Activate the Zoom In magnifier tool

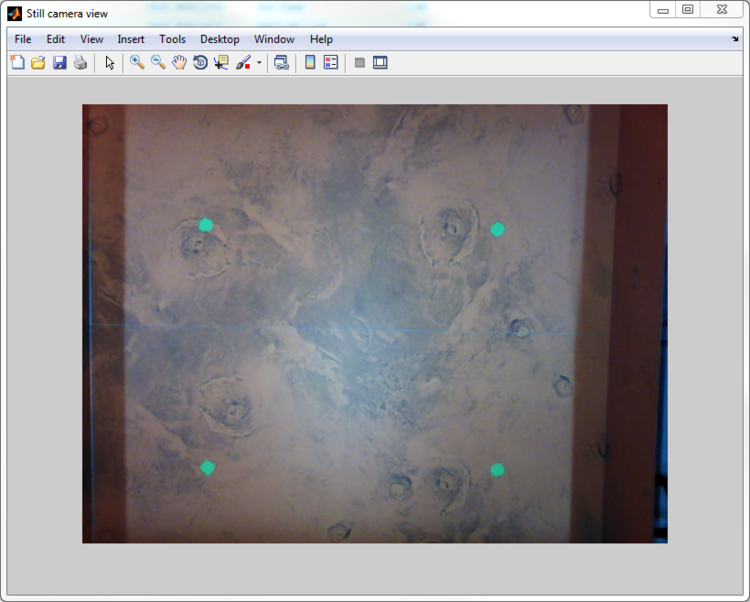(x=137, y=63)
